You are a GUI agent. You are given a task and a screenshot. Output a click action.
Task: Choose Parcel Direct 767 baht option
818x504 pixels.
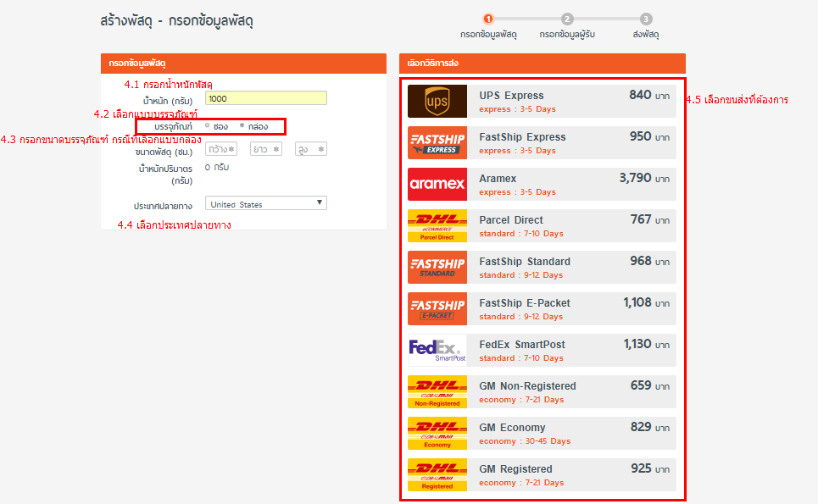click(x=542, y=225)
